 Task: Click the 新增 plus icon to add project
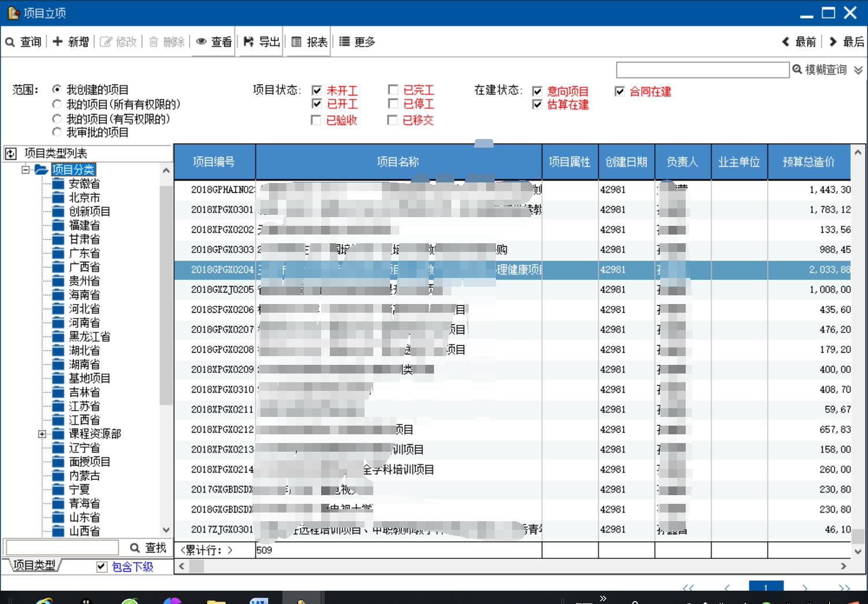coord(58,42)
